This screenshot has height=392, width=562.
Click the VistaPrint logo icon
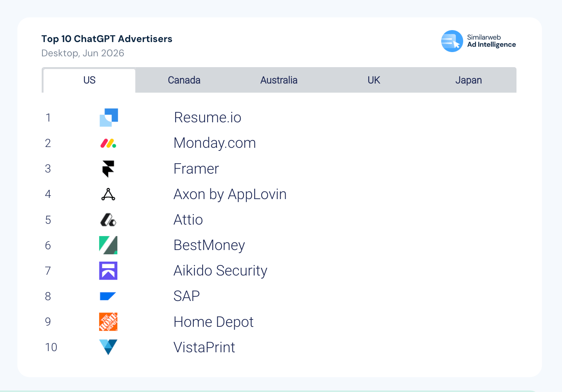pos(108,347)
